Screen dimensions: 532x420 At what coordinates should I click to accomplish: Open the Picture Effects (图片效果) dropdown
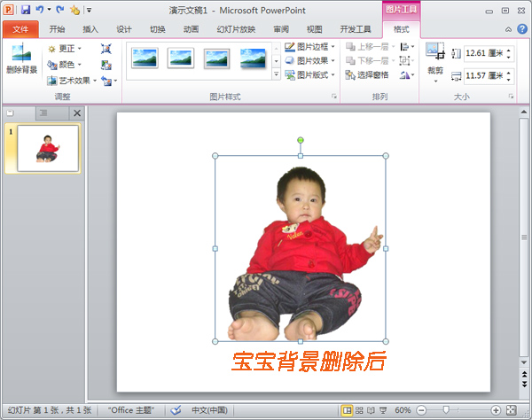click(309, 60)
